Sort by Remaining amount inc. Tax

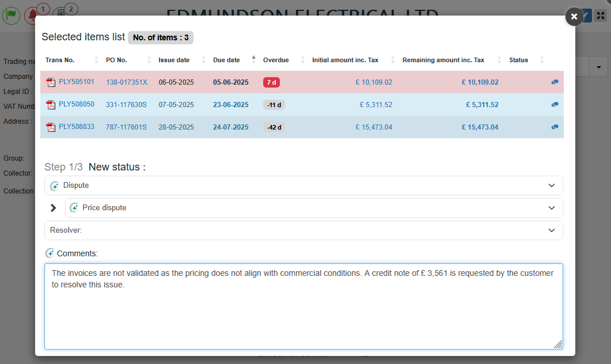coord(443,60)
